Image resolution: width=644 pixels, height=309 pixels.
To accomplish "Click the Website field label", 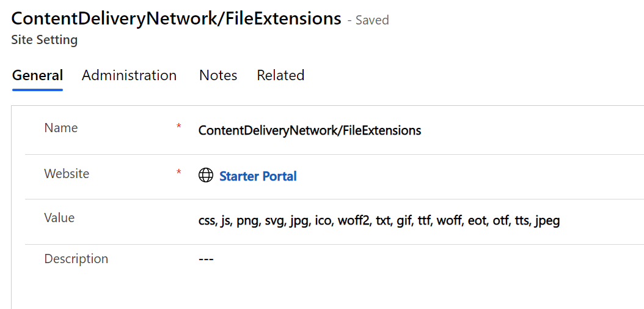I will pyautogui.click(x=67, y=174).
